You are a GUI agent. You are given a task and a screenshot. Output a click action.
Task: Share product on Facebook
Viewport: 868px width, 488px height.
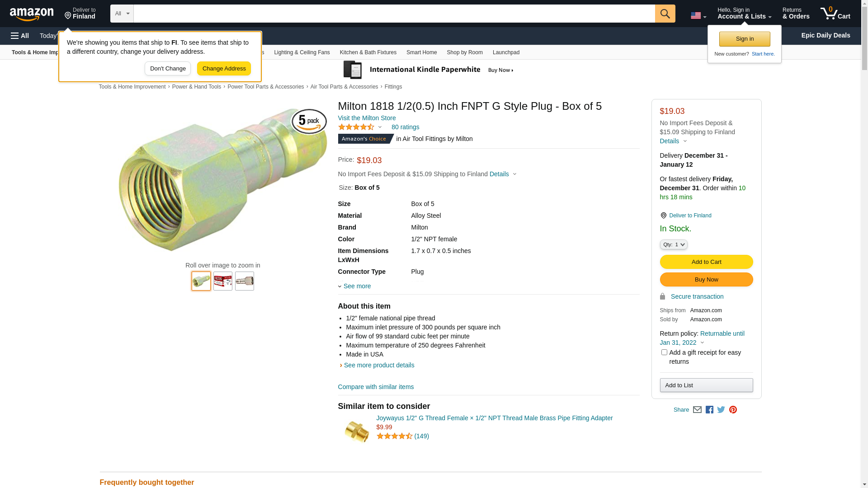709,410
